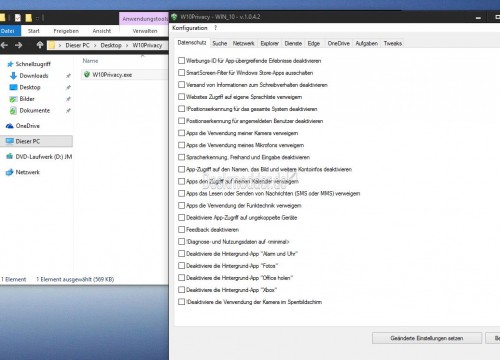Check Apps das Lesen oder Senden von Nachrichten verweigern
500x360 pixels.
click(x=181, y=193)
